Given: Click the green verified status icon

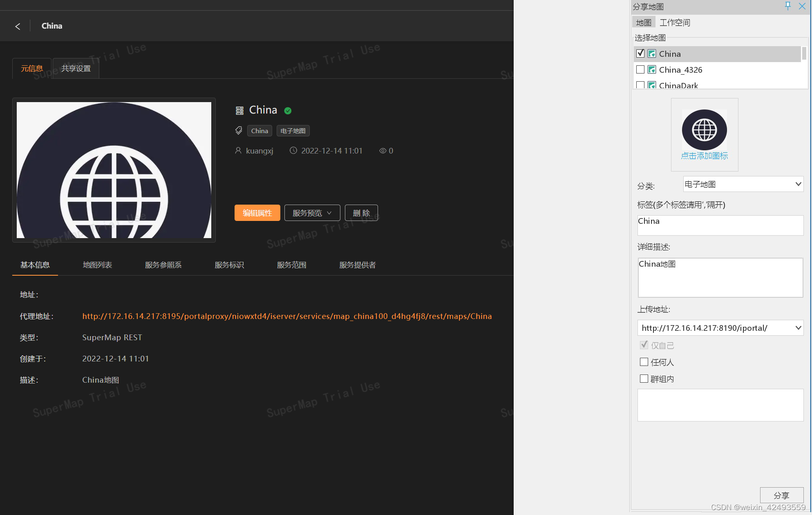Looking at the screenshot, I should click(288, 111).
